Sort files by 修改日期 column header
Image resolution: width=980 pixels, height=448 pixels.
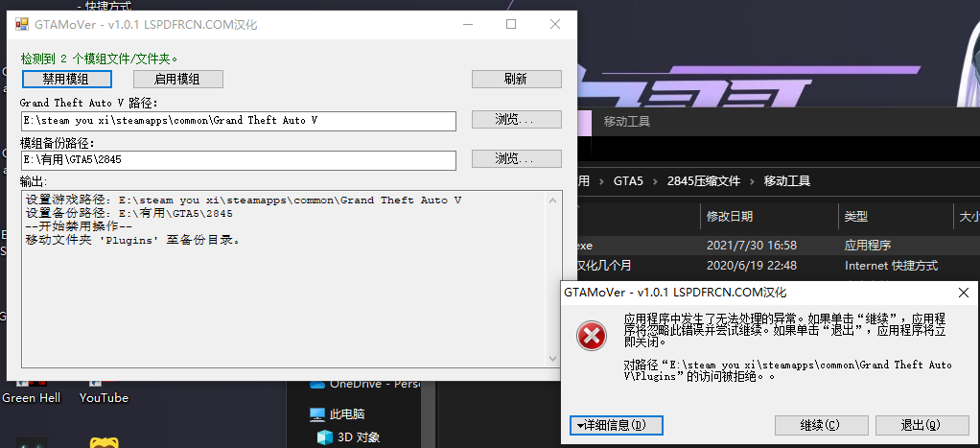point(730,217)
